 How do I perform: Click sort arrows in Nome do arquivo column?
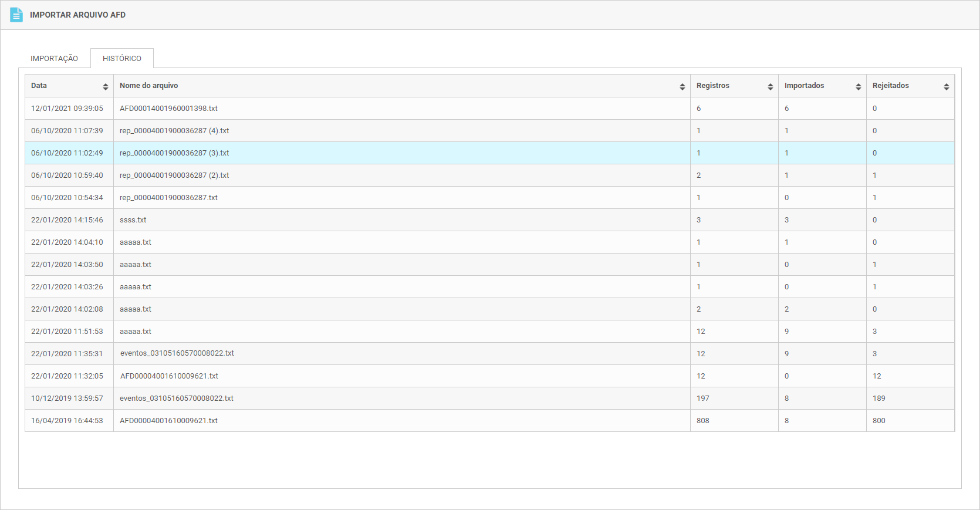682,86
